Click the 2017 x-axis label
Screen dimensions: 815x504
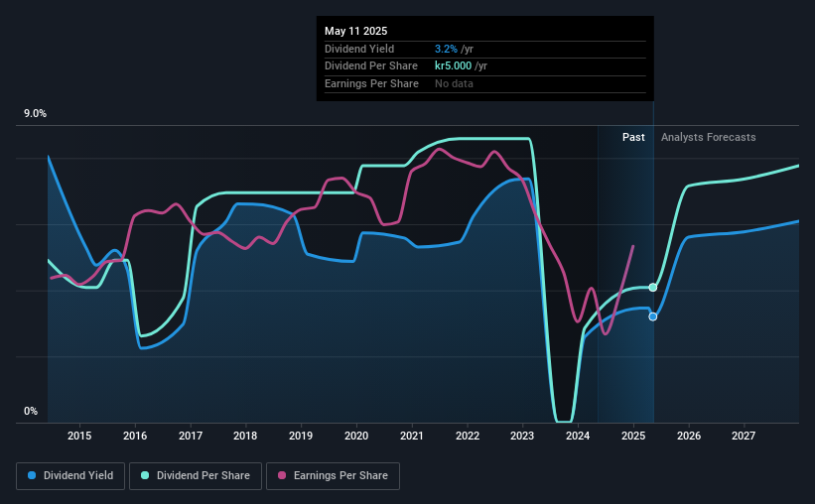pos(191,436)
